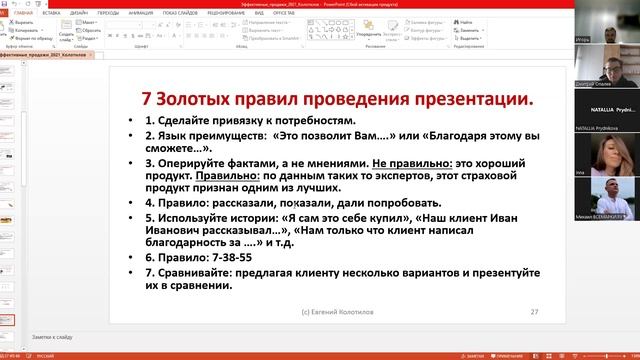Open the font name combo box
Image resolution: width=640 pixels, height=360 pixels.
coord(124,25)
